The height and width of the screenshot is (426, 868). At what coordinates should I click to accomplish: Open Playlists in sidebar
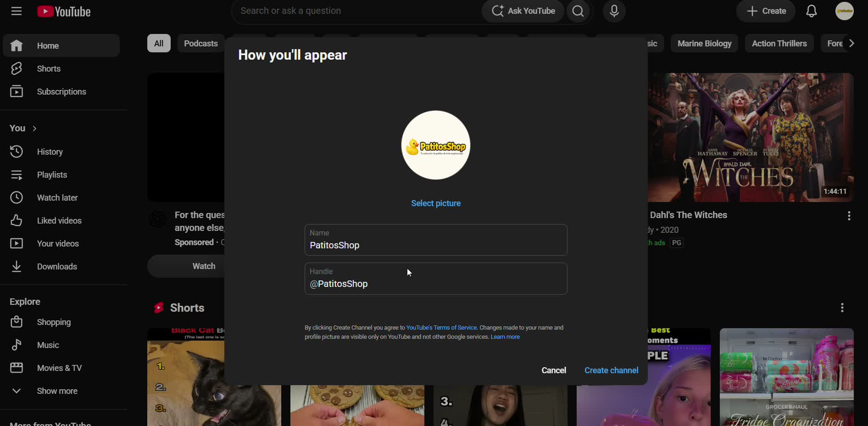[61, 174]
